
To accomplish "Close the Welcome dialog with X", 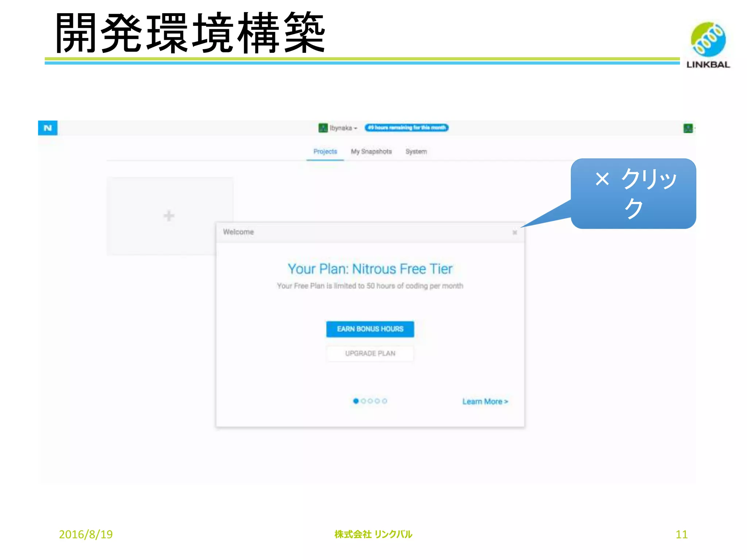I will coord(515,232).
